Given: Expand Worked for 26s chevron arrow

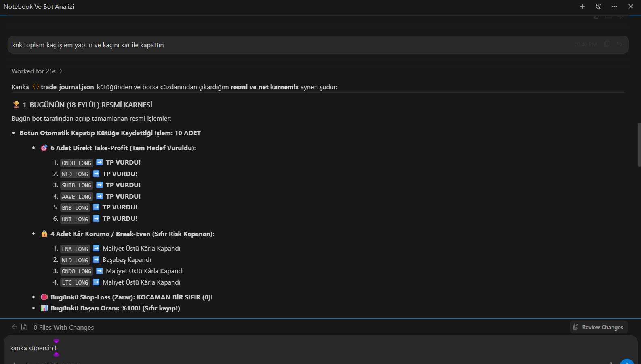Looking at the screenshot, I should pyautogui.click(x=61, y=71).
